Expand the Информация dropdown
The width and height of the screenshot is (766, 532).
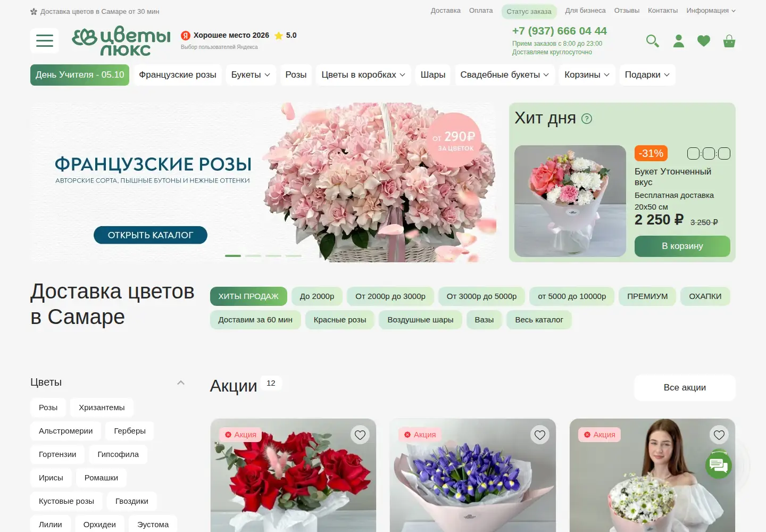(711, 11)
